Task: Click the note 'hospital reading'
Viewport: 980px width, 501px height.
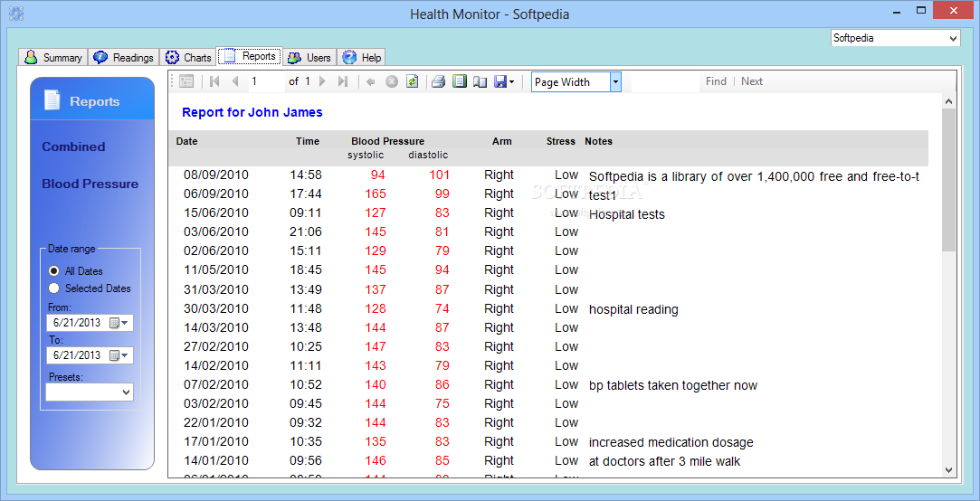Action: tap(633, 310)
